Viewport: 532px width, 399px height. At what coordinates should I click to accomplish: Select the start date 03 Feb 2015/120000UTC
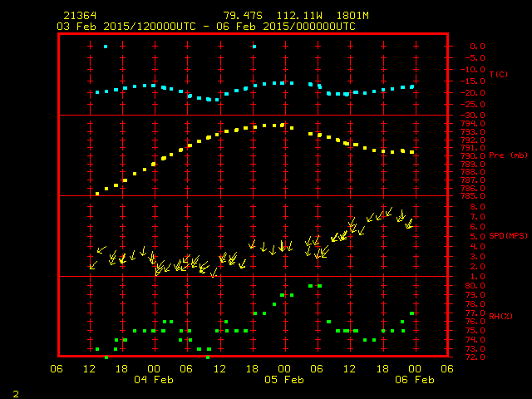coord(125,26)
